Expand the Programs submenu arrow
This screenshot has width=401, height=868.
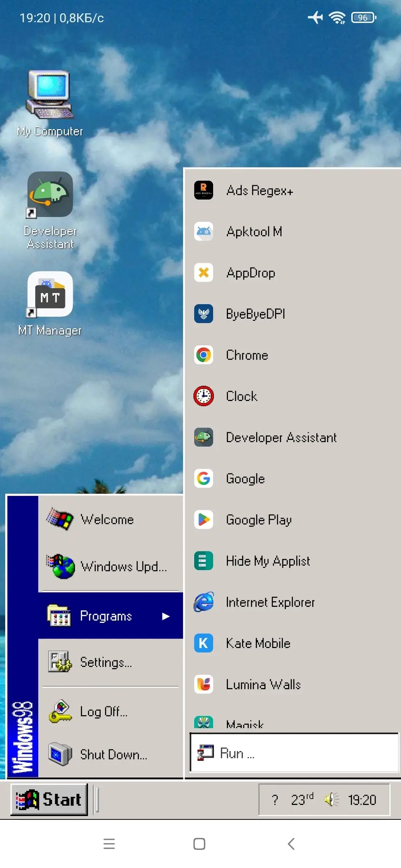pyautogui.click(x=166, y=616)
